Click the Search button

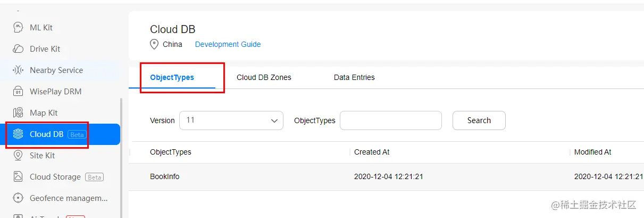(479, 120)
